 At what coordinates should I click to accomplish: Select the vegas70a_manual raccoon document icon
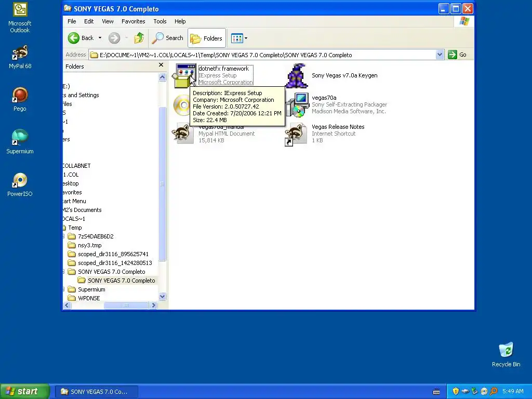(183, 134)
